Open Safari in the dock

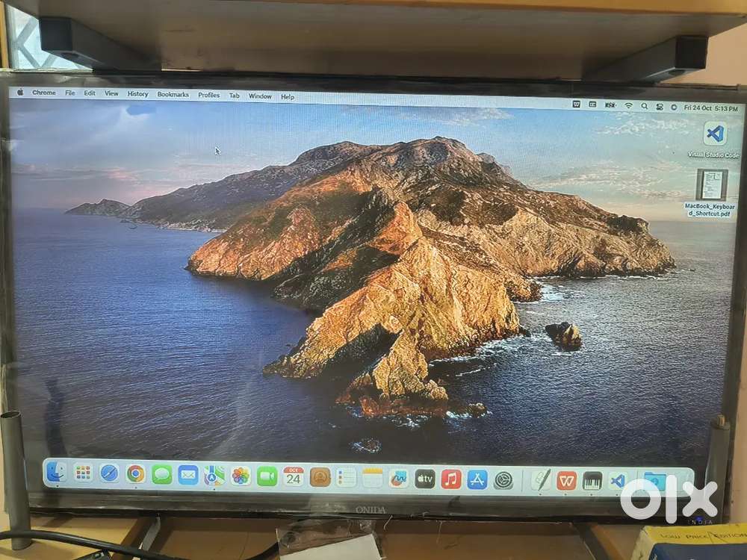coord(109,473)
